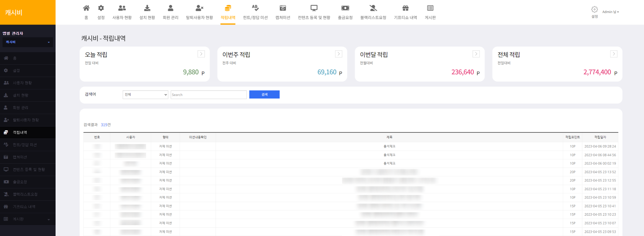The width and height of the screenshot is (644, 236).
Task: Expand 게시판 submenu in the left sidebar
Action: pyautogui.click(x=28, y=219)
